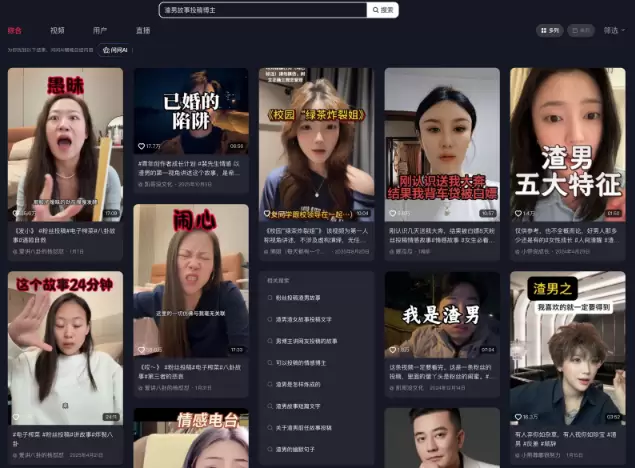Open the 刚认识送我大奔 video thumbnail

442,145
